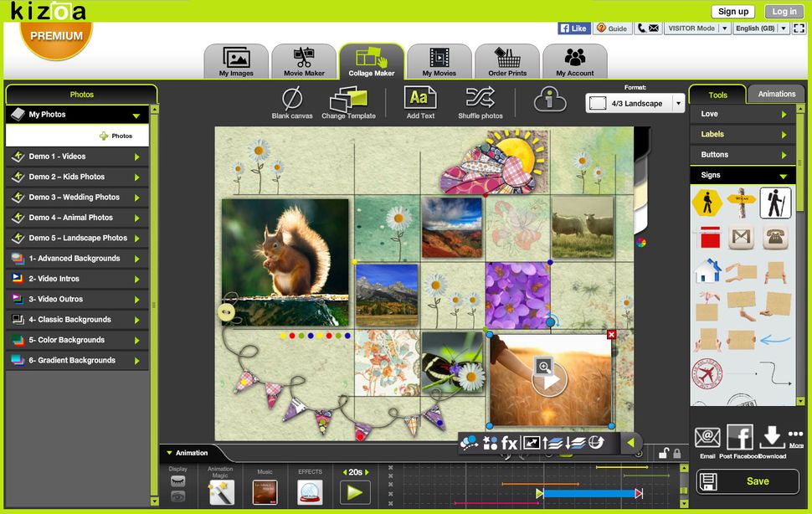Click the lock icon near the timeline
812x514 pixels.
pos(676,453)
